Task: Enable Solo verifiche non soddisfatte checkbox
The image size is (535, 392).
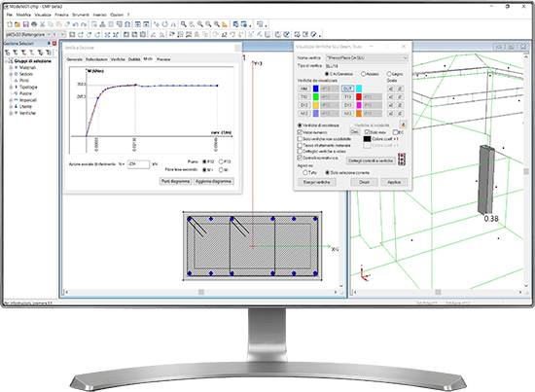Action: (300, 139)
